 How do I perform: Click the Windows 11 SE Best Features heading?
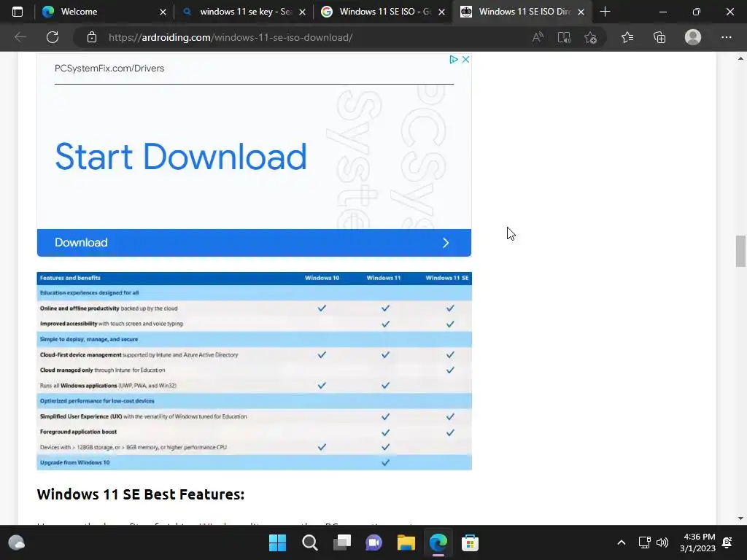pyautogui.click(x=141, y=494)
